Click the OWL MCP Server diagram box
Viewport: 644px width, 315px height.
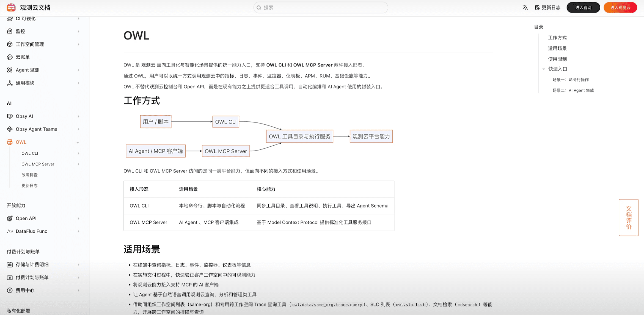[226, 151]
